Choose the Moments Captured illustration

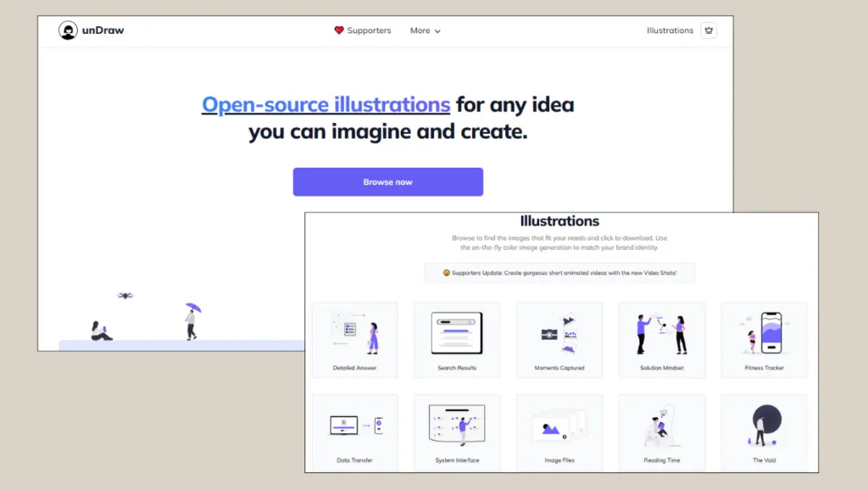click(x=559, y=340)
